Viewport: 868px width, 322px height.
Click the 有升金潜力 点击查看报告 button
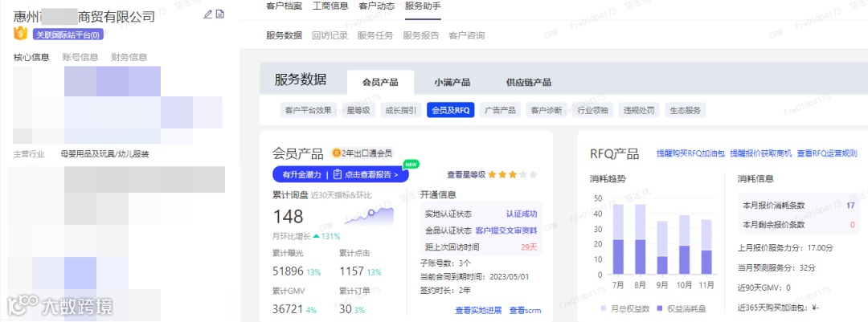tap(341, 175)
